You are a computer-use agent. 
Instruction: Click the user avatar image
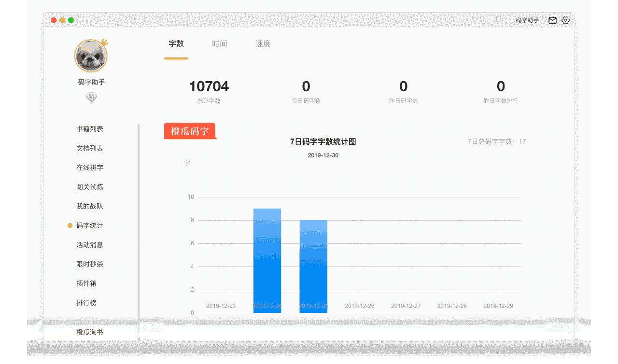coord(91,56)
